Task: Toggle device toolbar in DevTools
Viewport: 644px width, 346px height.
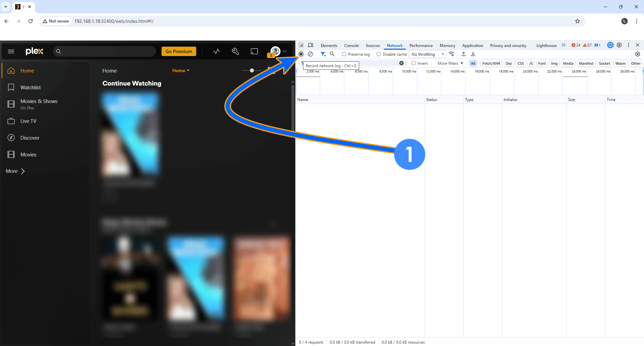Action: point(311,45)
